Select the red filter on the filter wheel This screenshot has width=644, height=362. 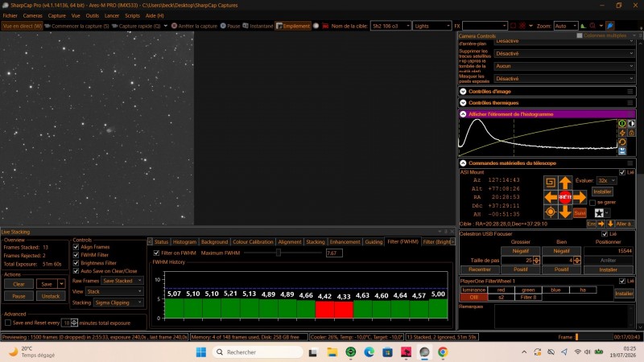click(x=501, y=290)
